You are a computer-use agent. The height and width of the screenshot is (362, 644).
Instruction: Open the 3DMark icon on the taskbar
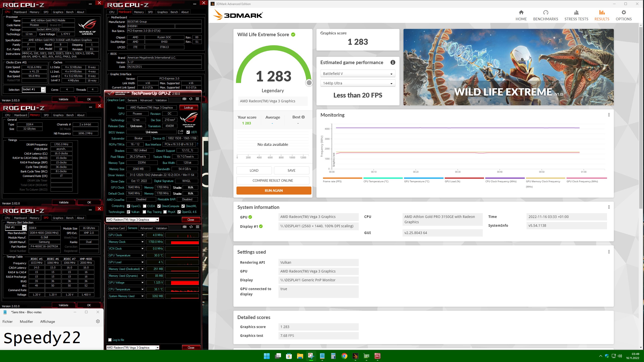click(x=355, y=356)
